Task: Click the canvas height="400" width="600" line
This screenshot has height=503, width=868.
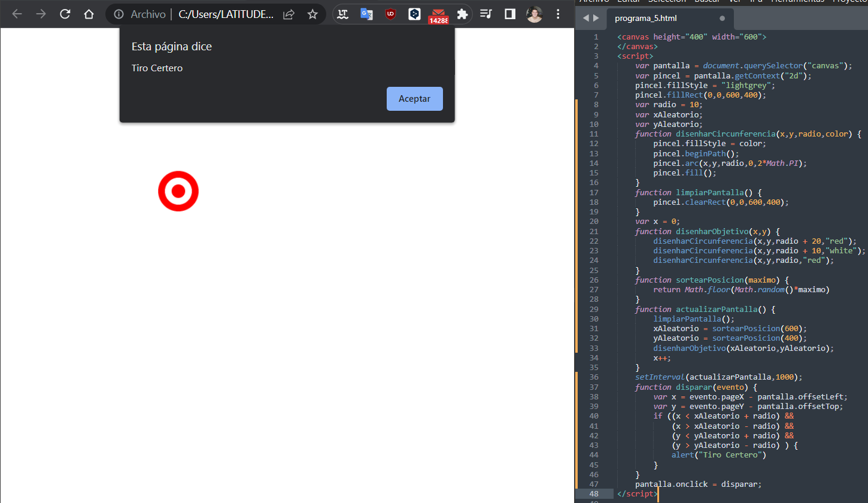Action: (691, 37)
